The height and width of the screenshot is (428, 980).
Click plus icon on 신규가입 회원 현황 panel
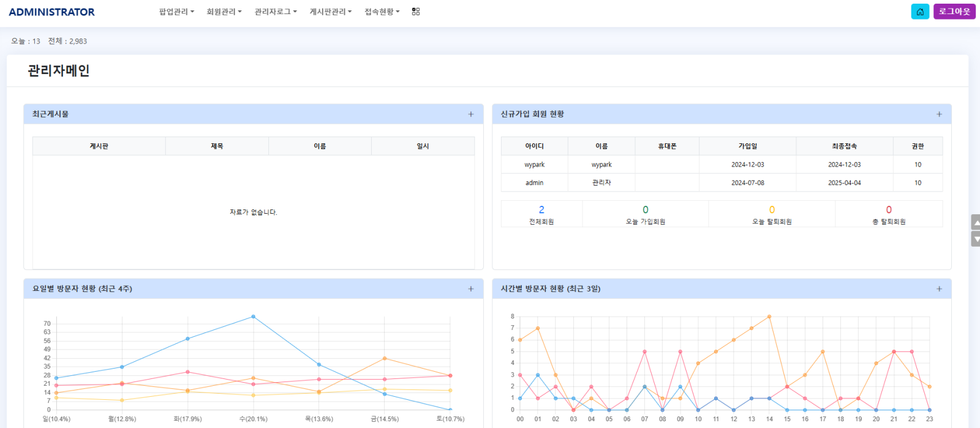[x=940, y=115]
